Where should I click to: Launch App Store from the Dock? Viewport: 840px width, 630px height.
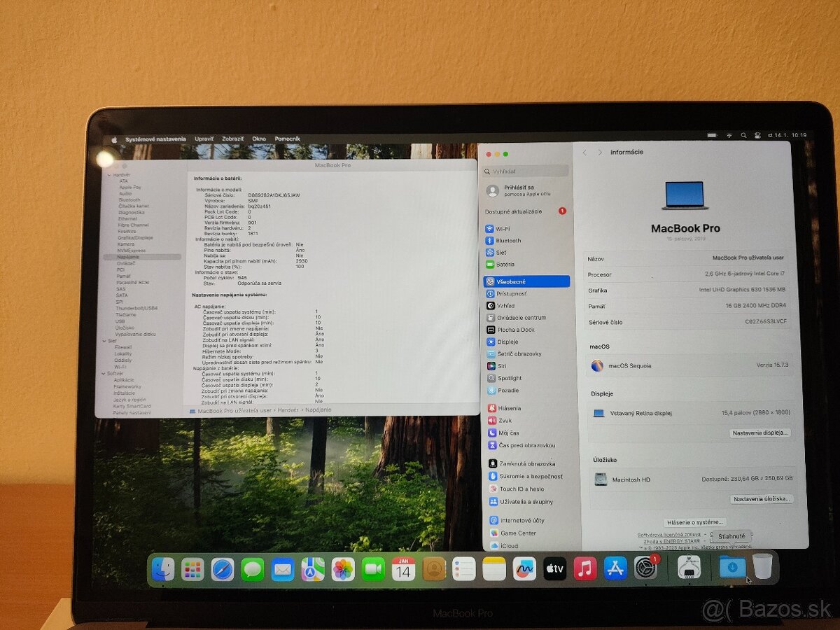pos(614,569)
